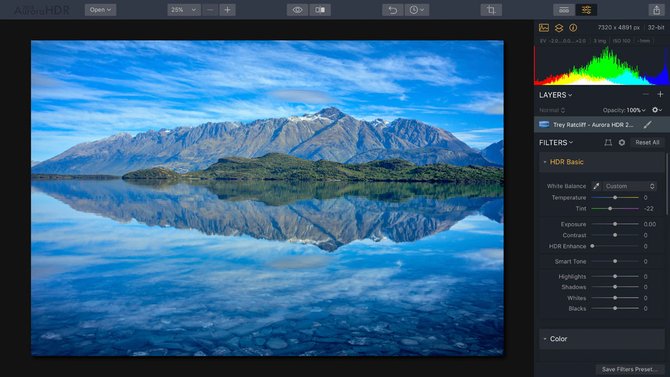Click the Share export icon
This screenshot has width=670, height=377.
(657, 10)
